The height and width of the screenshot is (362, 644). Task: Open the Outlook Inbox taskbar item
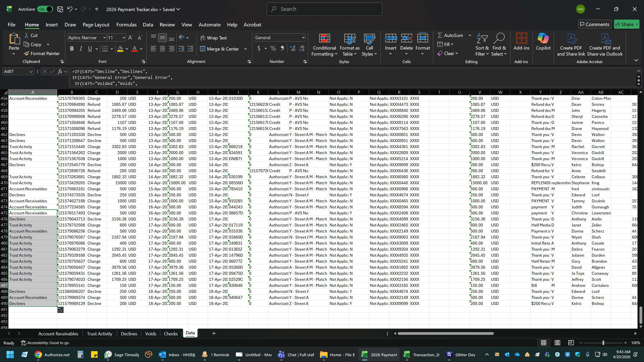point(177,355)
